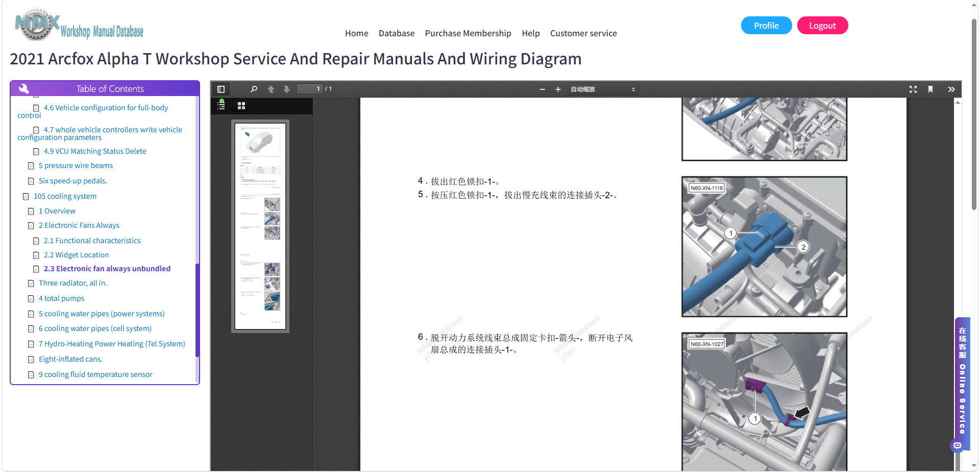Show thumbnails grid view in sidebar
980x472 pixels.
241,105
